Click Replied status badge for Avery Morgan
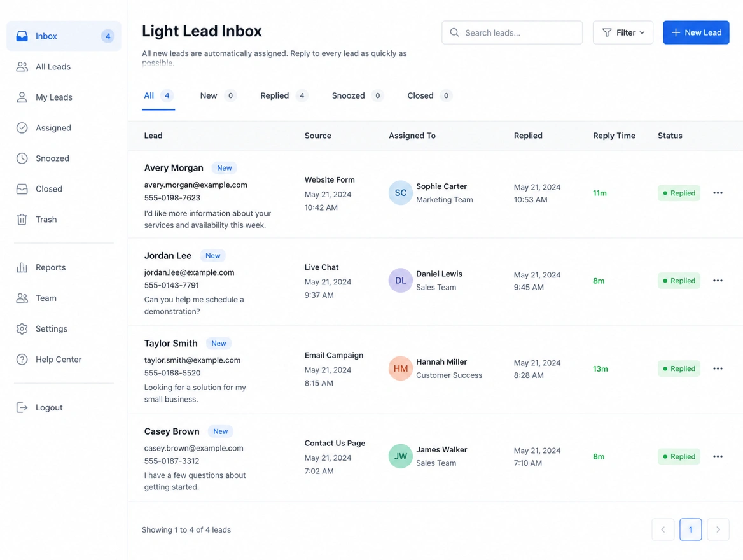743x560 pixels. pos(679,193)
